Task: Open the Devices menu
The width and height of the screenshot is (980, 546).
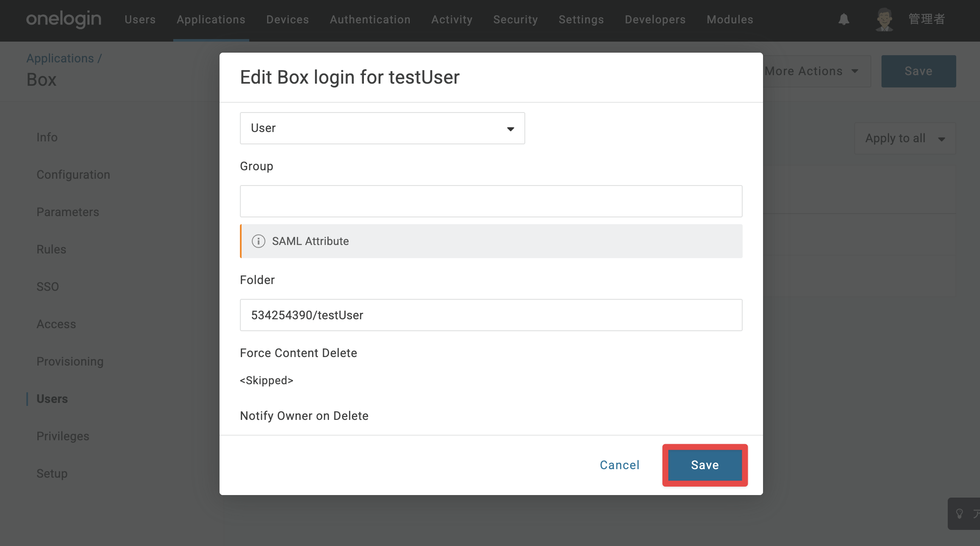Action: coord(287,20)
